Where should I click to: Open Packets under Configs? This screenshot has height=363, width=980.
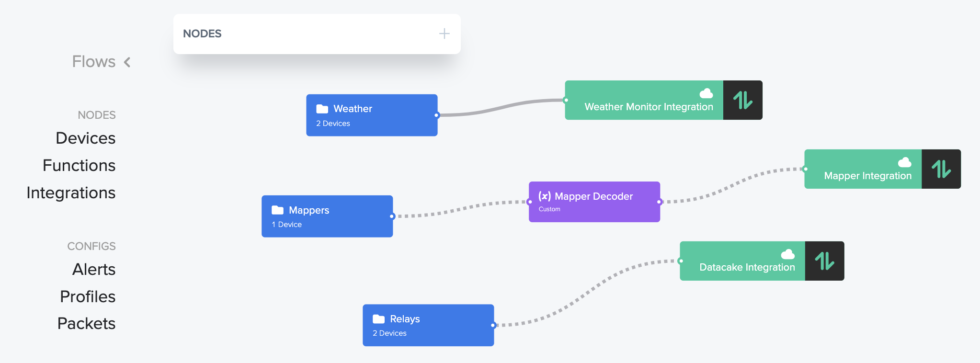click(x=86, y=323)
